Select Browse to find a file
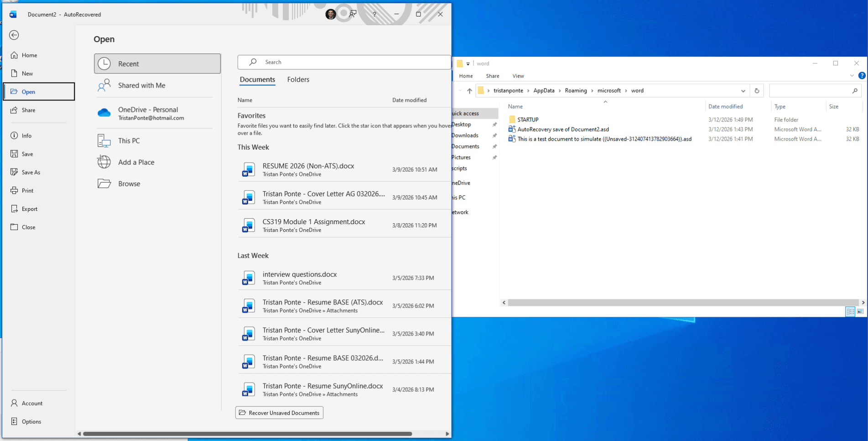Image resolution: width=868 pixels, height=441 pixels. point(129,184)
